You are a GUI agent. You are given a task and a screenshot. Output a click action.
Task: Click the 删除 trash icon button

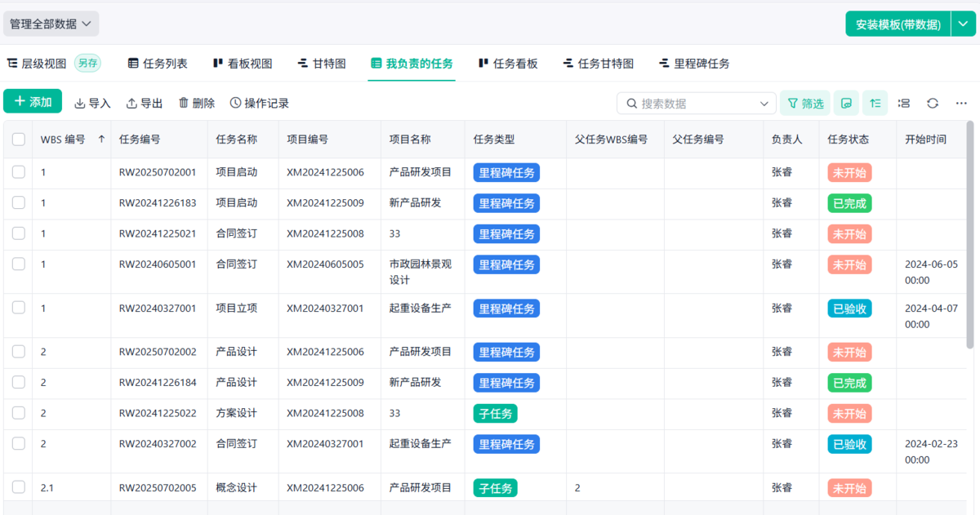[x=197, y=103]
